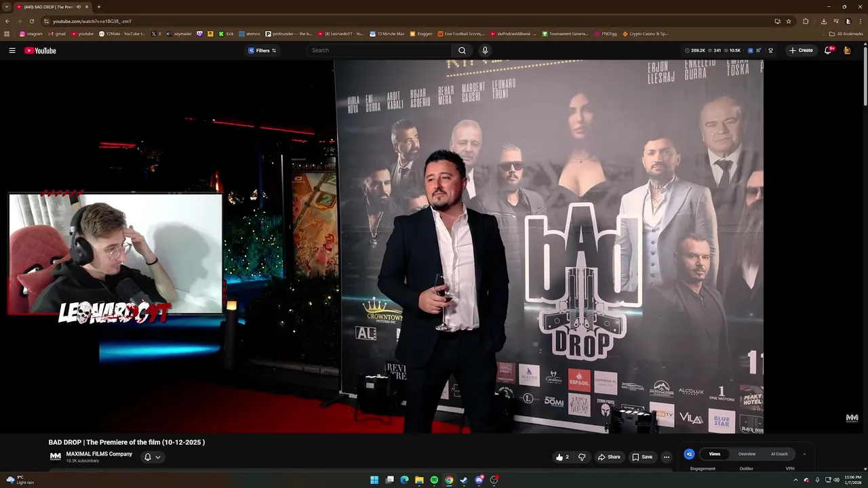This screenshot has height=488, width=868.
Task: Open the PNGEgg bookmark
Action: [606, 33]
